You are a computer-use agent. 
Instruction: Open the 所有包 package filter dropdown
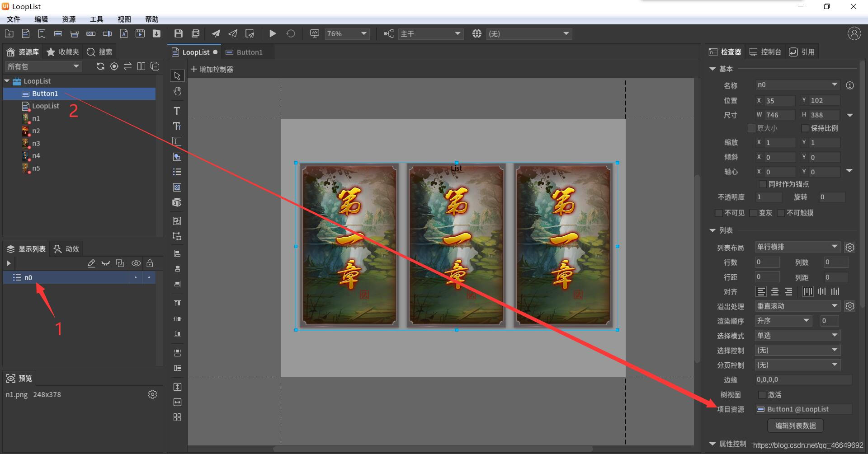click(43, 66)
